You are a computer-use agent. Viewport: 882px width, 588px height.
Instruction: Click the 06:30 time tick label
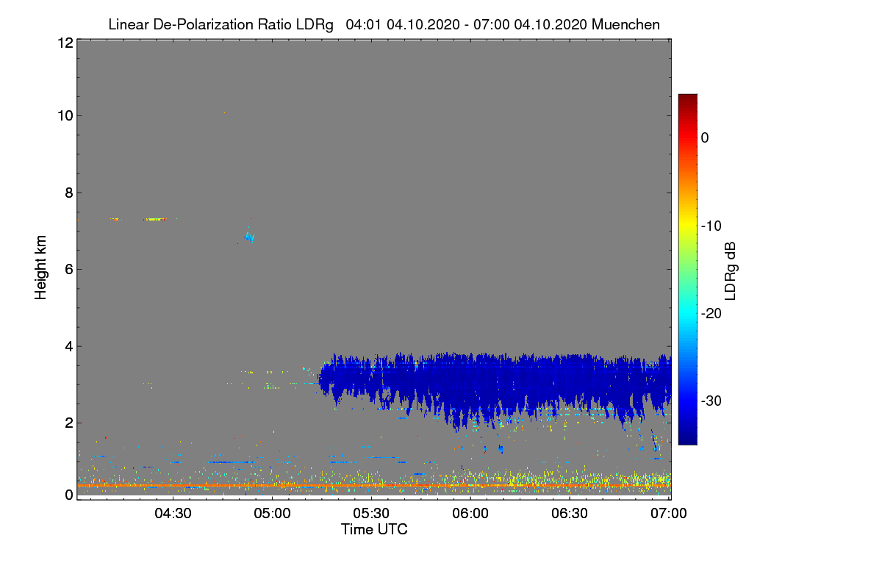click(x=570, y=513)
